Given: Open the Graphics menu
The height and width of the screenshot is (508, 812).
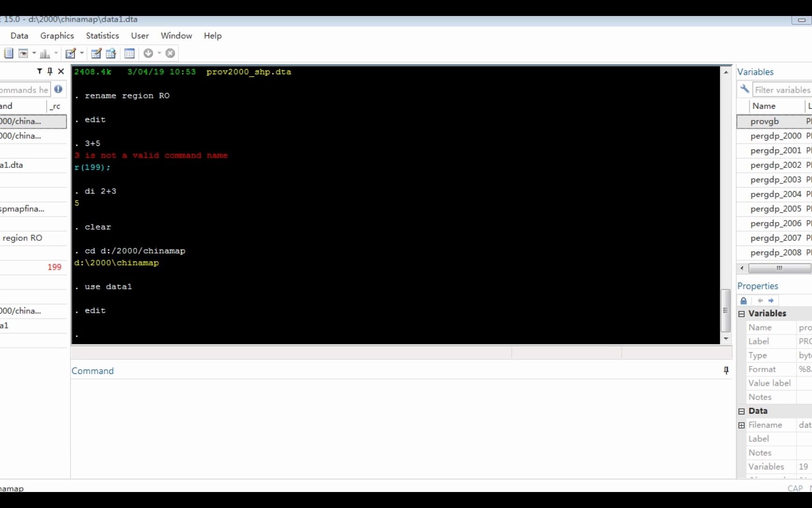Looking at the screenshot, I should (x=57, y=36).
